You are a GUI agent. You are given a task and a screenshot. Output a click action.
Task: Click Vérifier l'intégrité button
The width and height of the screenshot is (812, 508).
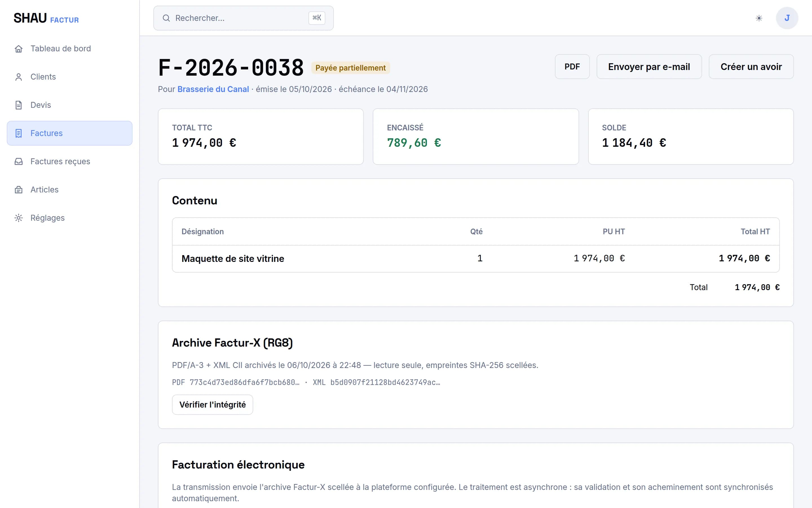point(212,404)
